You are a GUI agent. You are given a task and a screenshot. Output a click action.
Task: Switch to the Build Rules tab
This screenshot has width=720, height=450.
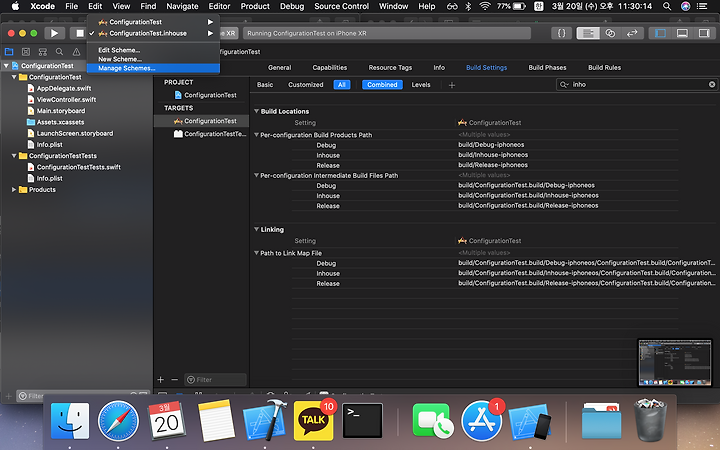[604, 68]
